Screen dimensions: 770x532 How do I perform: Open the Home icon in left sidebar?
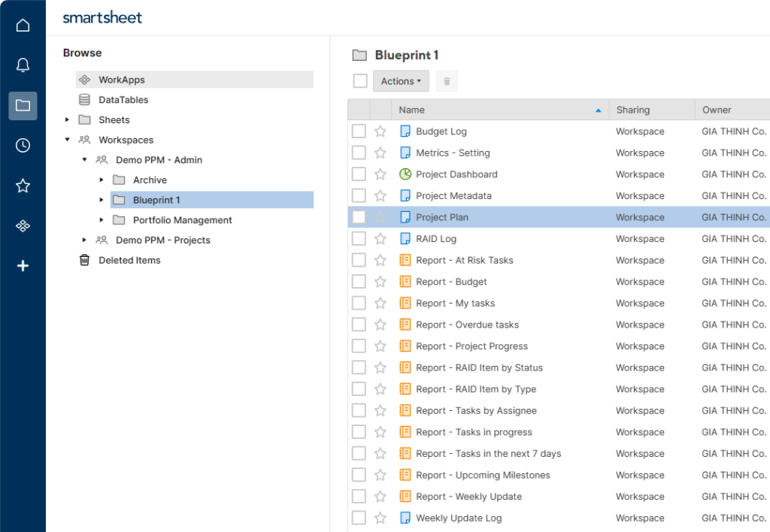tap(23, 26)
